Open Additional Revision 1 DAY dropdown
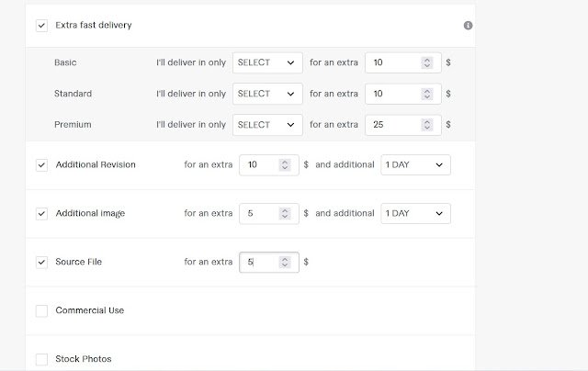588x371 pixels. pos(415,165)
